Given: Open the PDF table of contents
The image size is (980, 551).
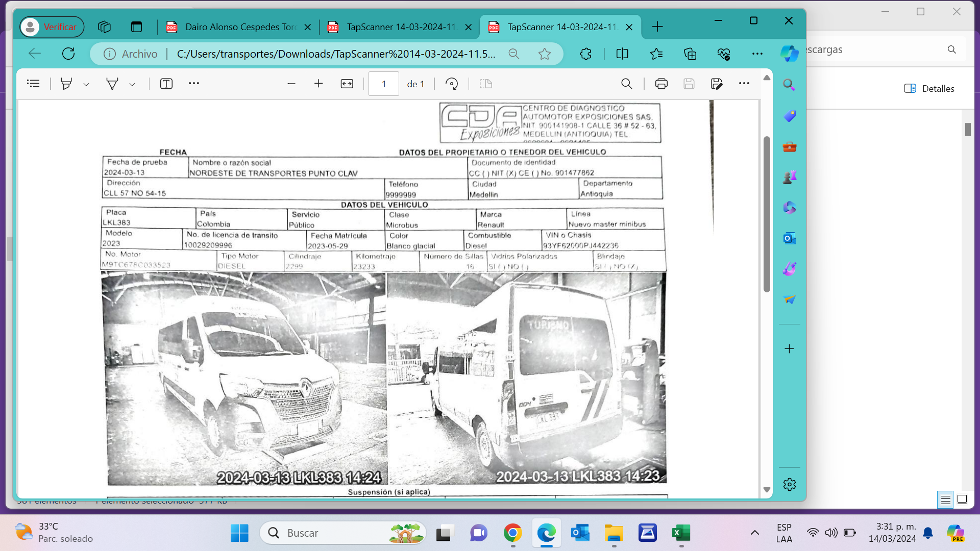Looking at the screenshot, I should pyautogui.click(x=33, y=84).
